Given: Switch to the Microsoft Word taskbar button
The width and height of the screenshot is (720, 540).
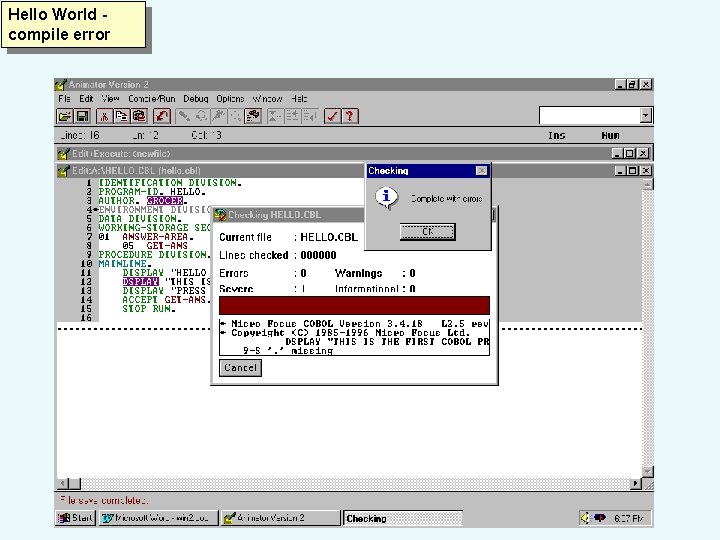Looking at the screenshot, I should tap(158, 518).
